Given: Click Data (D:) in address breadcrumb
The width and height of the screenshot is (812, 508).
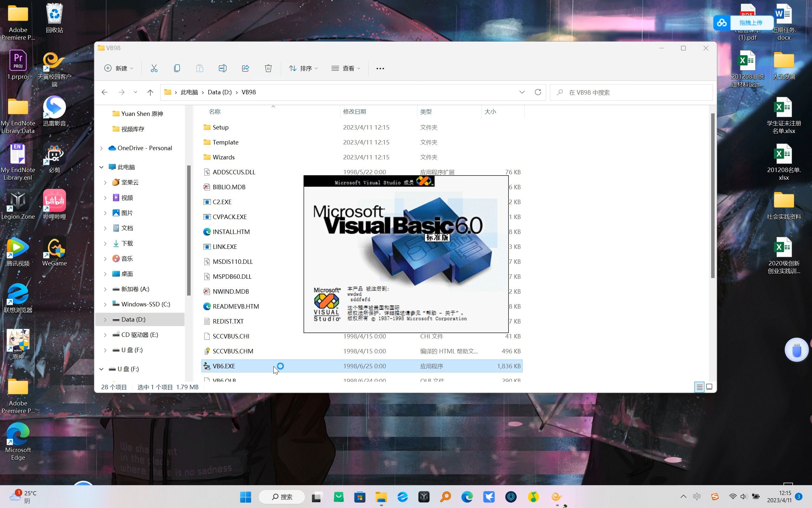Looking at the screenshot, I should 219,92.
